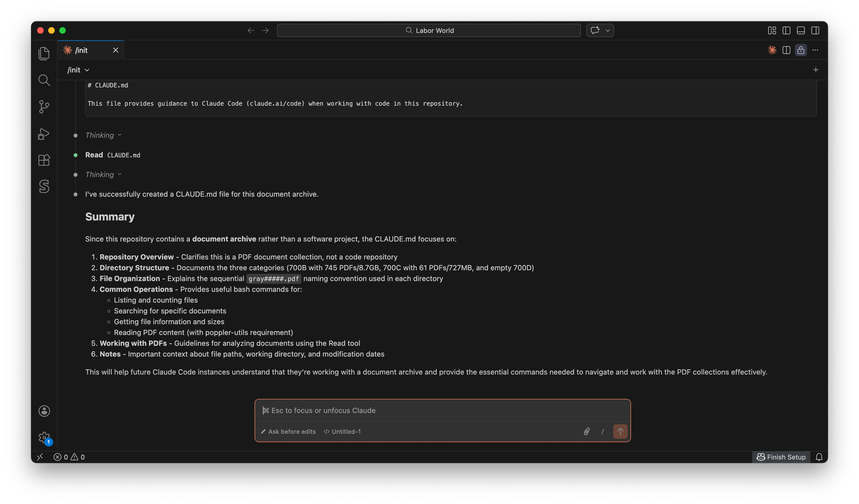Click the notifications bell in the status bar
Viewport: 859px width, 504px height.
coord(819,457)
